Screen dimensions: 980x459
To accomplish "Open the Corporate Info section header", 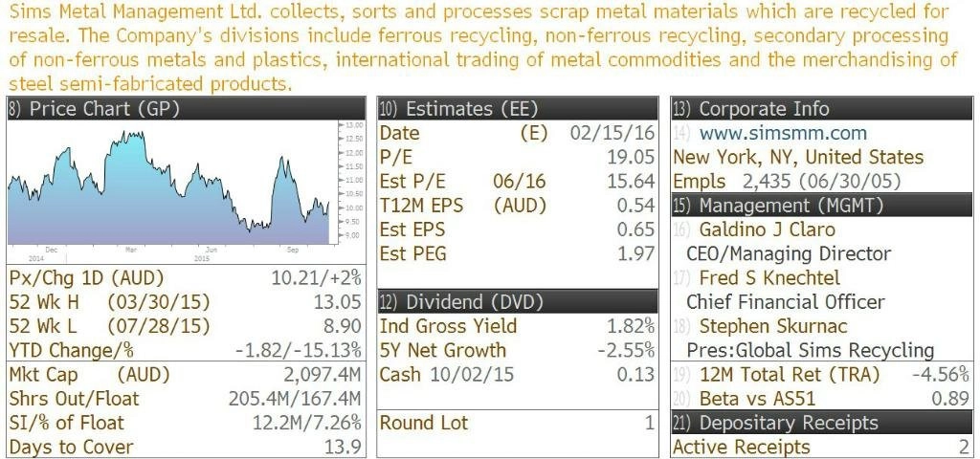I will pyautogui.click(x=822, y=109).
